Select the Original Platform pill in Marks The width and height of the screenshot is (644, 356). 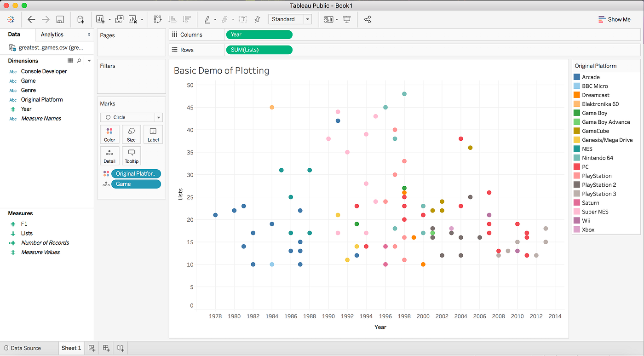click(136, 173)
